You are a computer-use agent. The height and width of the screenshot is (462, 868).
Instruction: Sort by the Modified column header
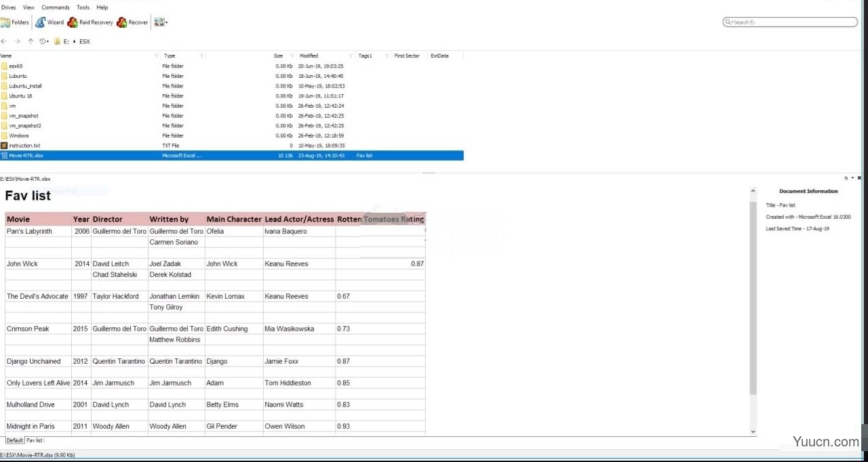tap(309, 56)
